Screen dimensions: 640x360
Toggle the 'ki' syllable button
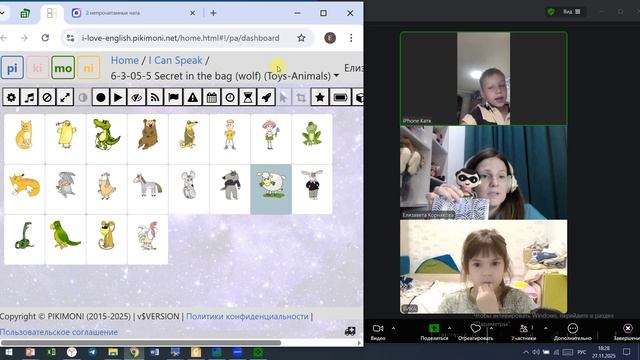[38, 68]
